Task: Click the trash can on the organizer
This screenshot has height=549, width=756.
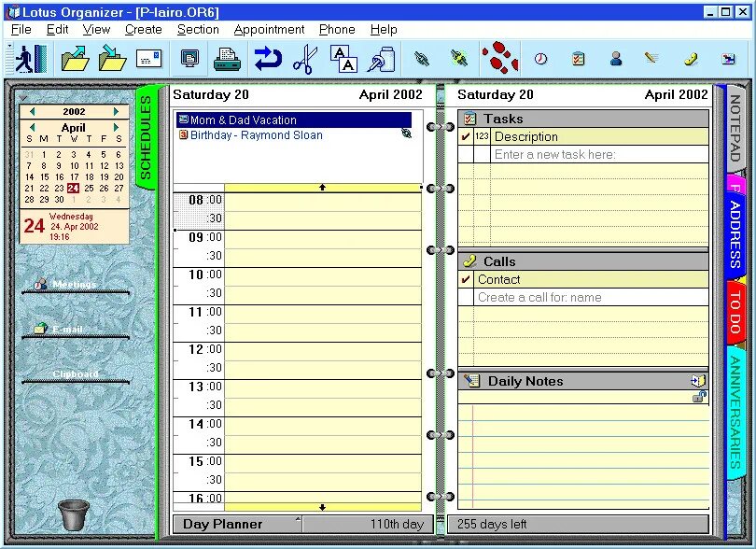Action: coord(74,514)
